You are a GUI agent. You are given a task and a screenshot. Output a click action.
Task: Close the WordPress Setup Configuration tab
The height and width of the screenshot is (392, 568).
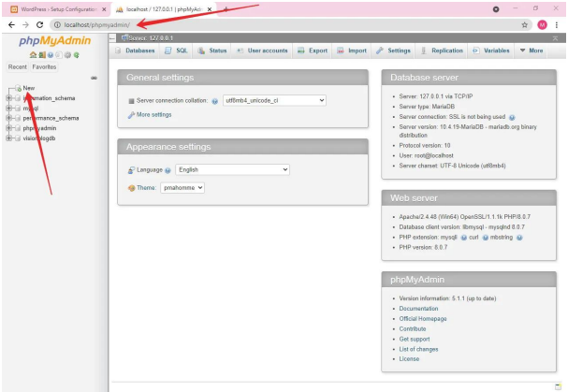click(x=104, y=9)
